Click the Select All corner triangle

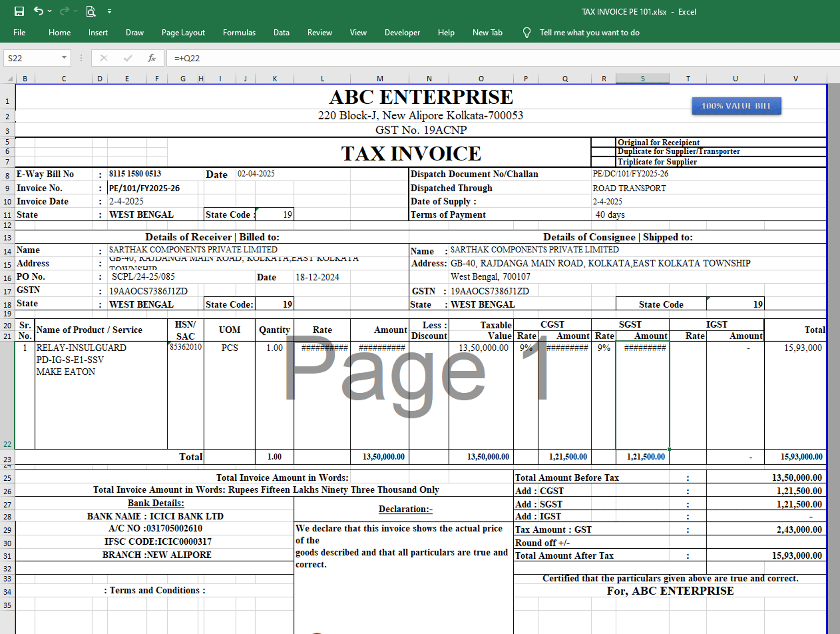10,79
